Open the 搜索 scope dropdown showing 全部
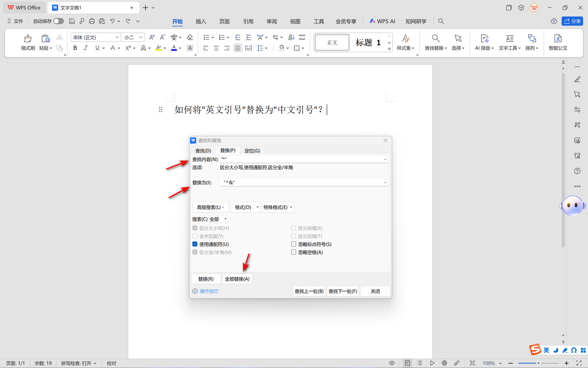Image resolution: width=588 pixels, height=368 pixels. [x=218, y=219]
